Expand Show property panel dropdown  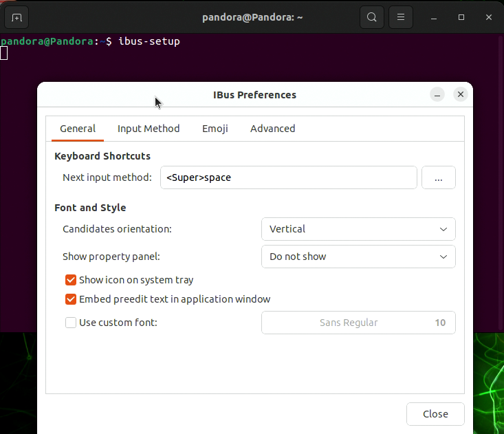coord(358,257)
